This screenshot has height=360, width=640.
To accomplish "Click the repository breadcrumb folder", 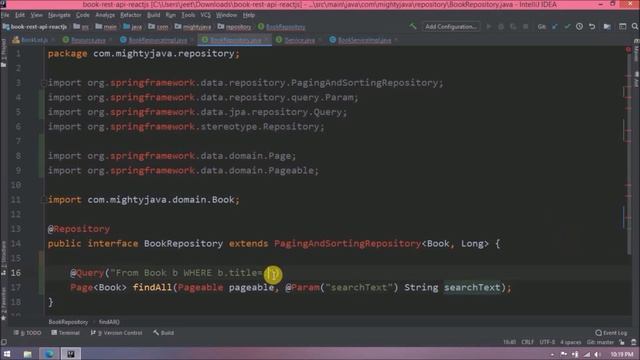I will (x=234, y=27).
